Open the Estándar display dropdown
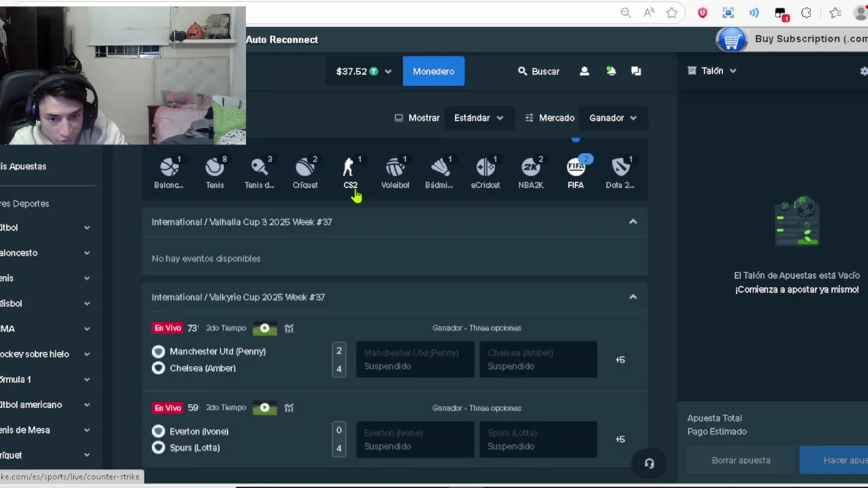The height and width of the screenshot is (488, 868). point(479,118)
